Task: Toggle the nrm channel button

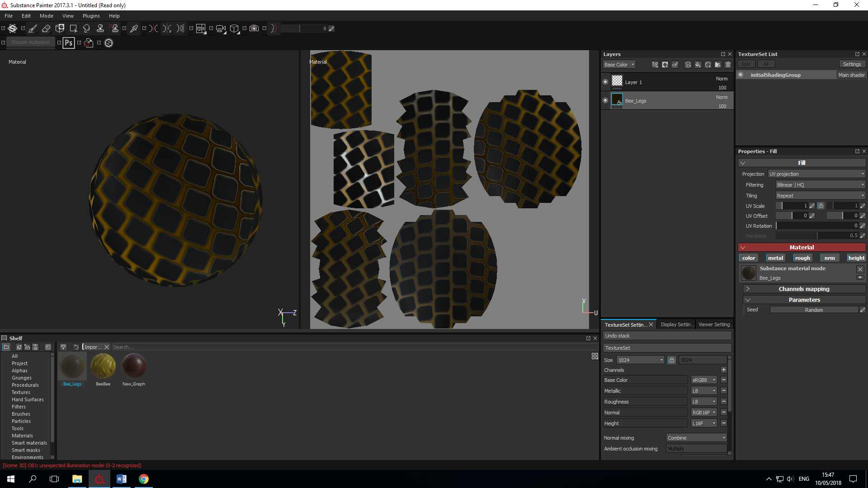Action: [830, 258]
